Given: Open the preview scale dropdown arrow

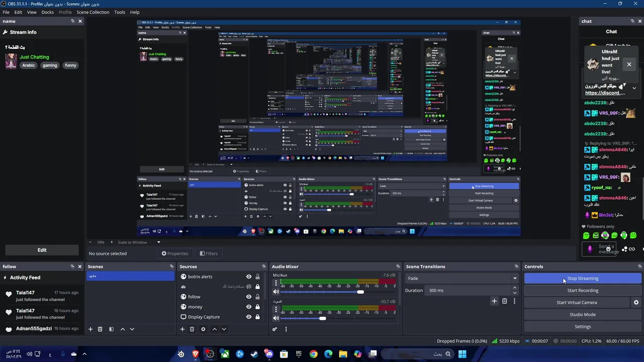Looking at the screenshot, I should [x=158, y=242].
